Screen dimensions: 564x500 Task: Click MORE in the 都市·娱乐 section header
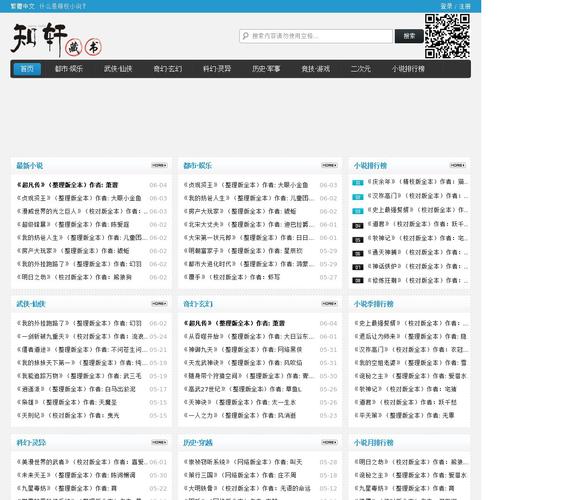[329, 165]
